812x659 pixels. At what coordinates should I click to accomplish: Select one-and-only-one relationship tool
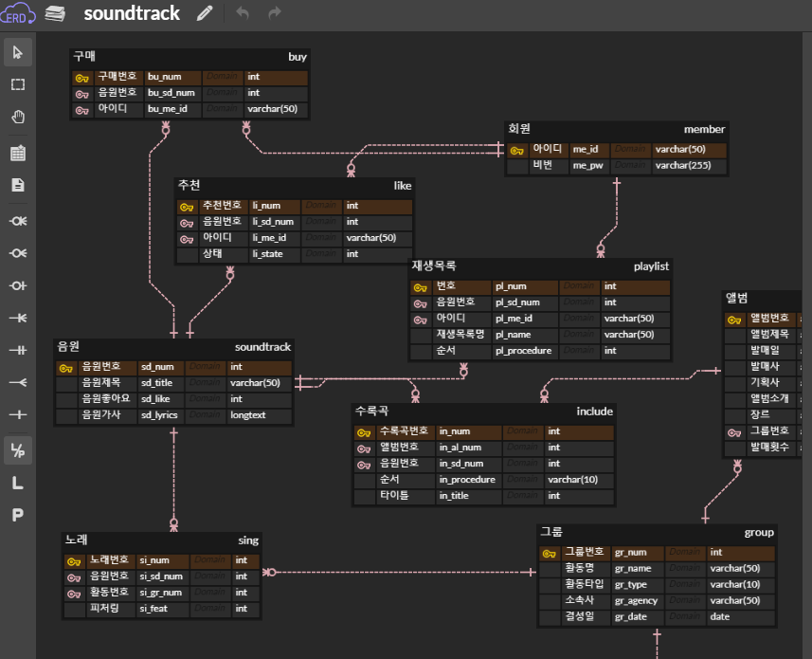point(18,350)
